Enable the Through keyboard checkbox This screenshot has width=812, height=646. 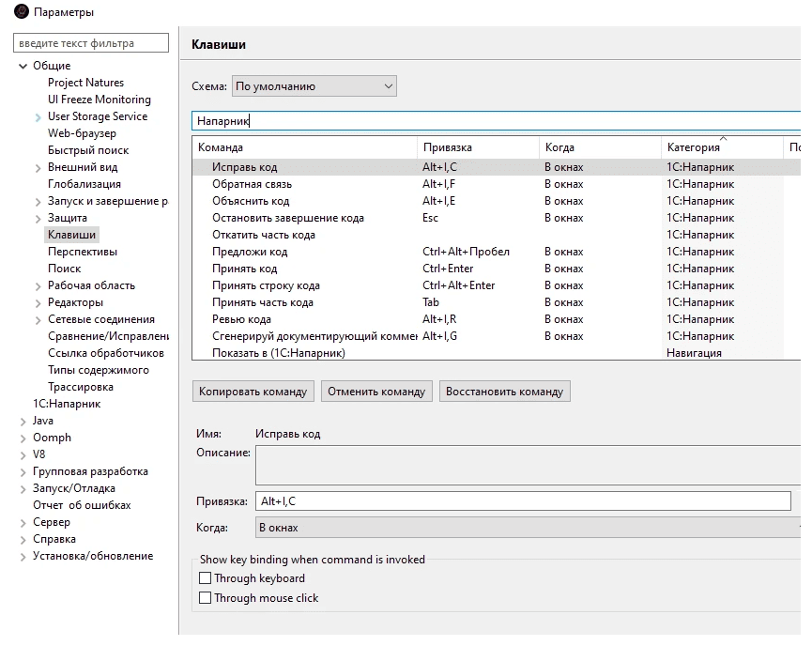pos(206,578)
